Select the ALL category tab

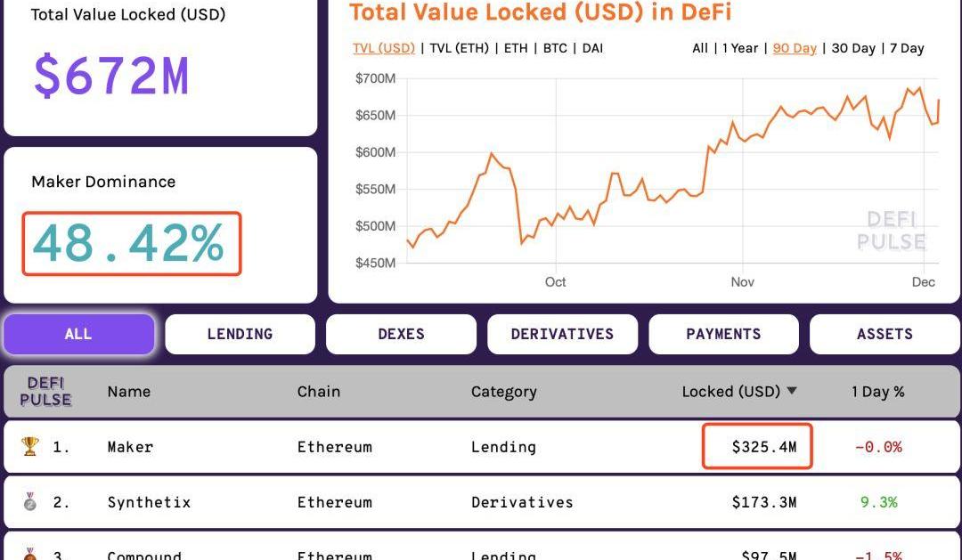pos(78,334)
